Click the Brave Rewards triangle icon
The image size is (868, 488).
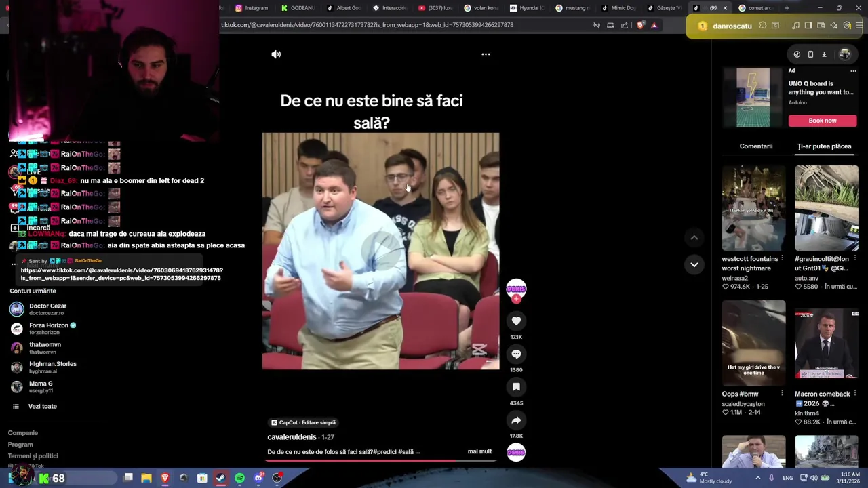pyautogui.click(x=654, y=25)
